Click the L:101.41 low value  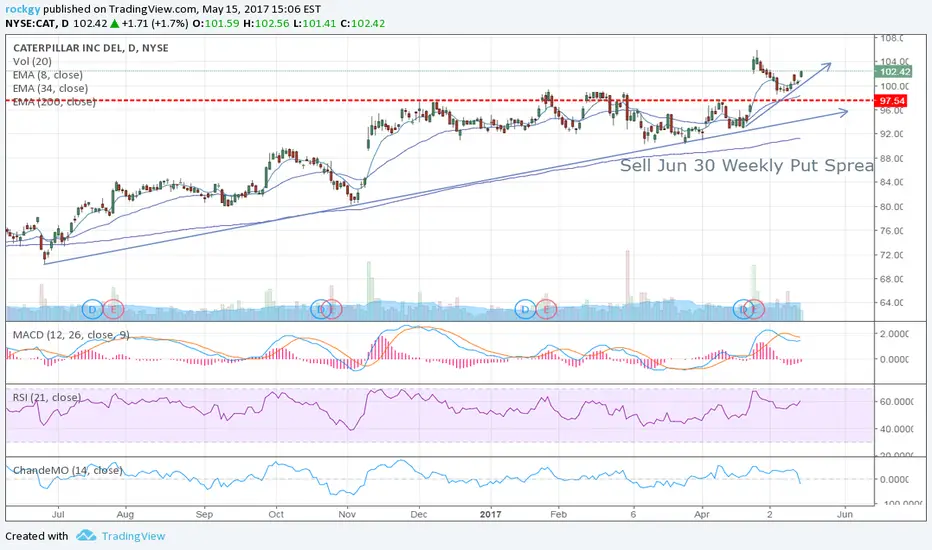pos(314,24)
